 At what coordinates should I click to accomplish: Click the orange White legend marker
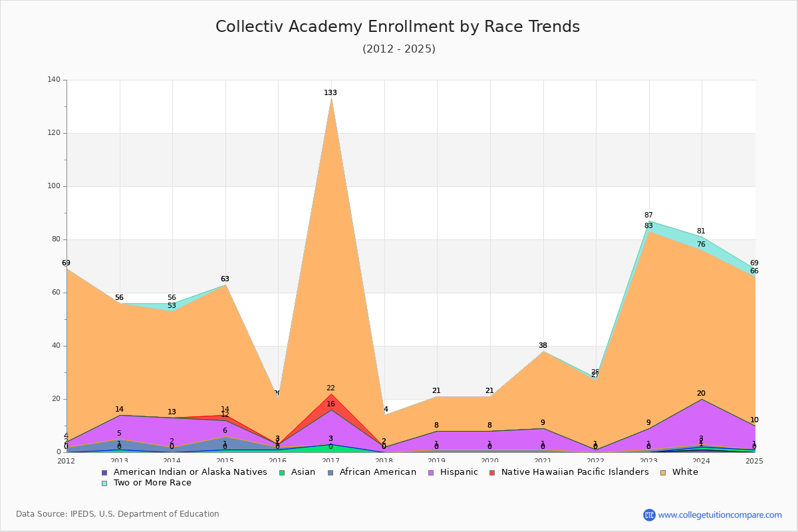(x=663, y=472)
